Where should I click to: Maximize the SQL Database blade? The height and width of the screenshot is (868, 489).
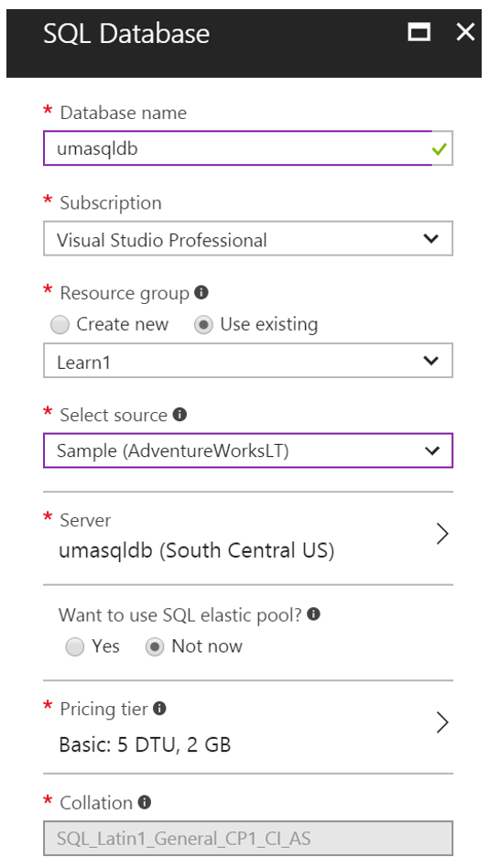(x=419, y=32)
